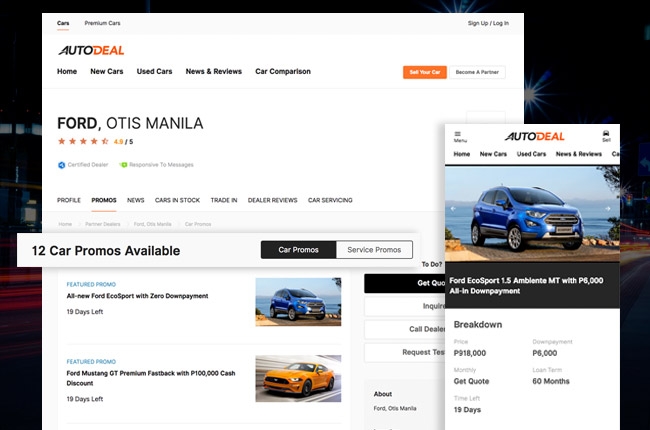Open Car Comparison in desktop navigation

click(x=283, y=71)
